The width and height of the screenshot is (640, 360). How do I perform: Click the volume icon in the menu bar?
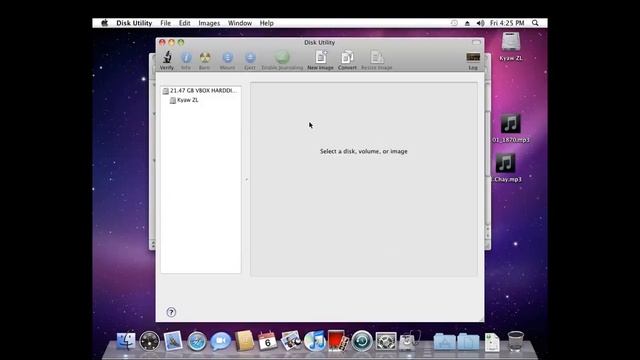coord(480,23)
